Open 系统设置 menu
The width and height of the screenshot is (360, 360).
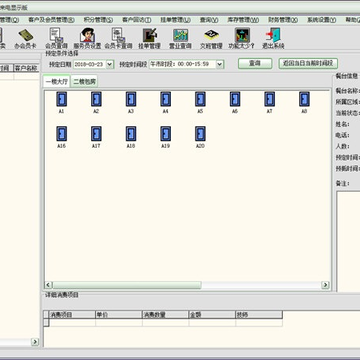(321, 20)
